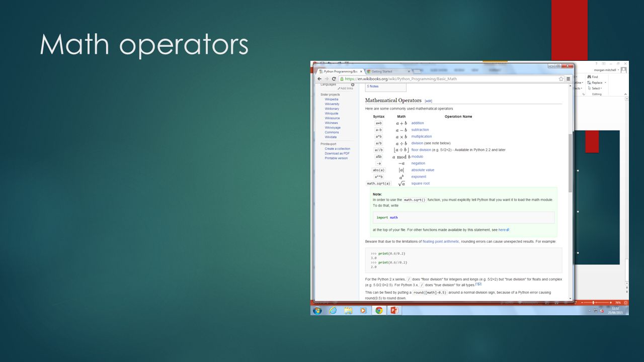Open Wikiversity in Sister projects sidebar
The image size is (644, 362).
332,104
